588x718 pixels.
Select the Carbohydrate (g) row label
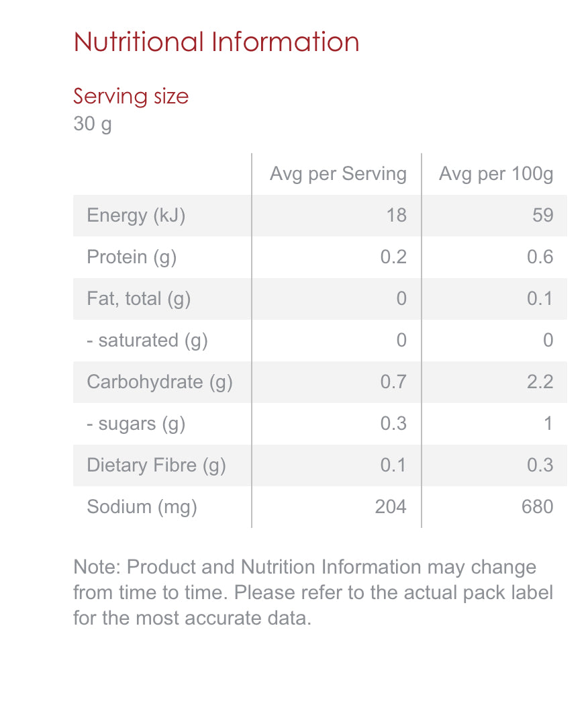[x=160, y=382]
